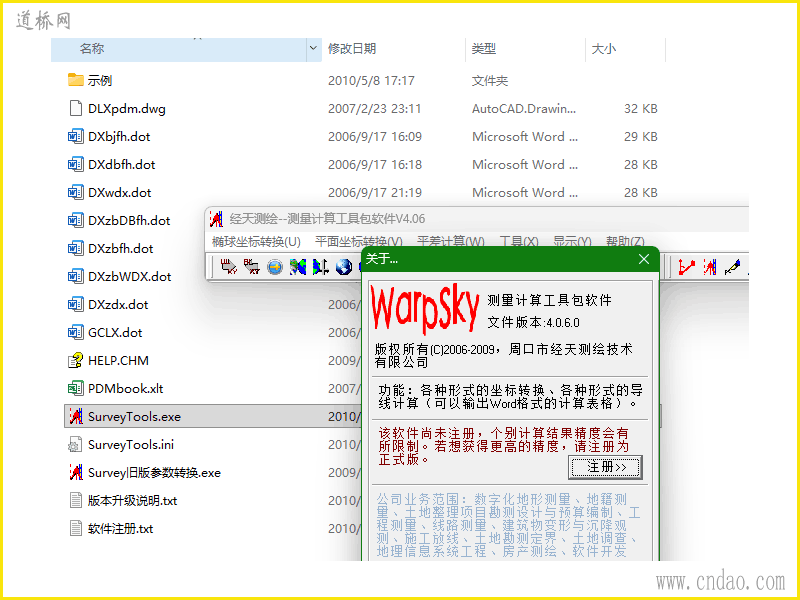Click the blue circle arrow toolbar icon

(275, 267)
